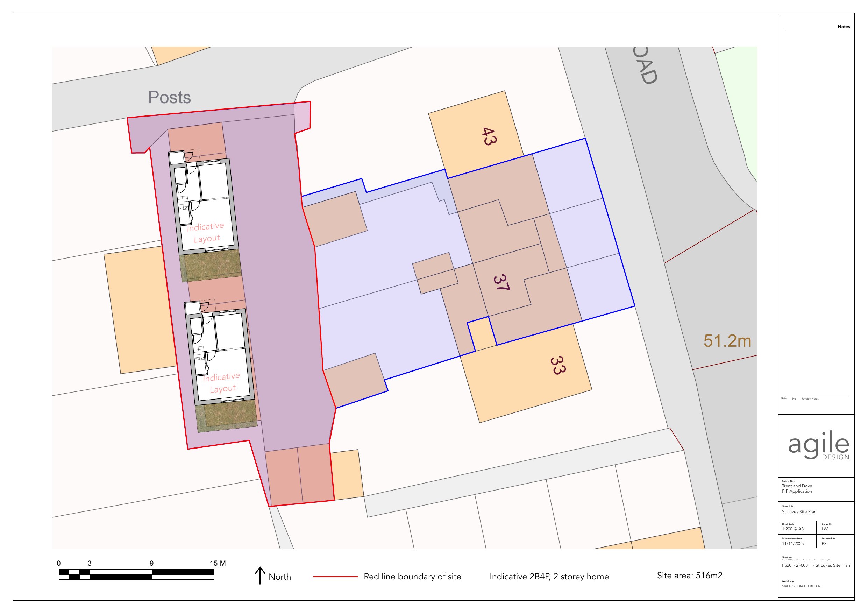868x614 pixels.
Task: Click house number 37 label
Action: pyautogui.click(x=502, y=283)
